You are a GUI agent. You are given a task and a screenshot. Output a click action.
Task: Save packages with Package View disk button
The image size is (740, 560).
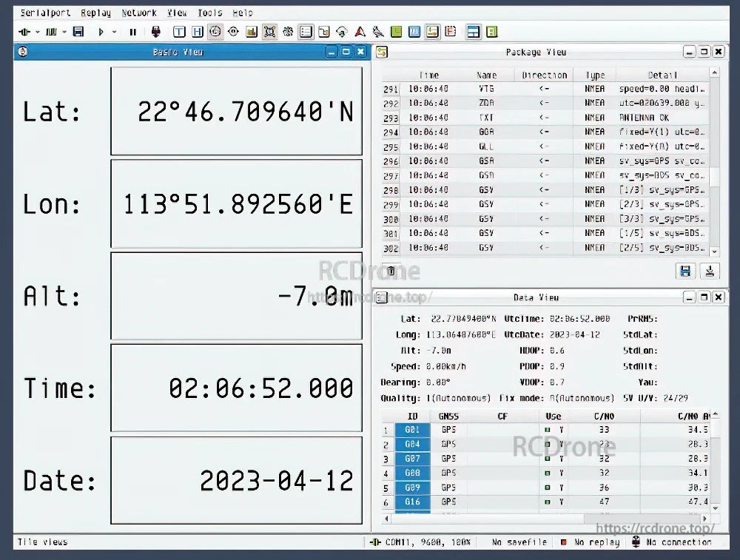(685, 271)
